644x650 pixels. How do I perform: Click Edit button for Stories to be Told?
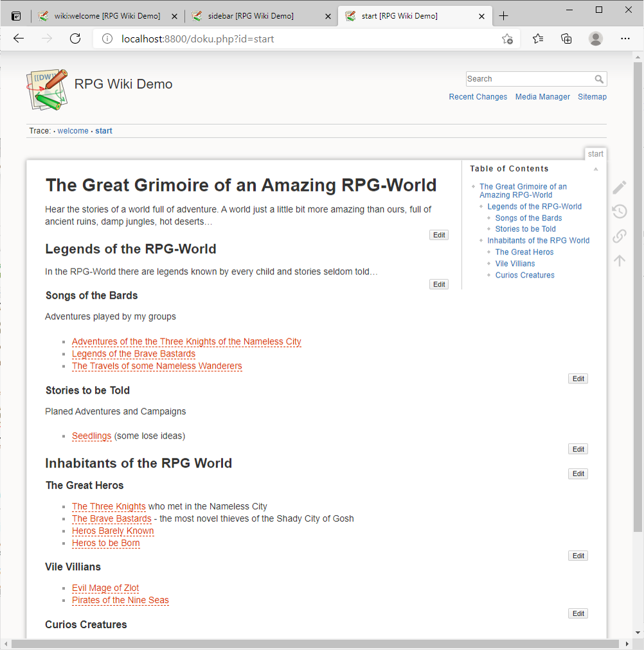578,449
